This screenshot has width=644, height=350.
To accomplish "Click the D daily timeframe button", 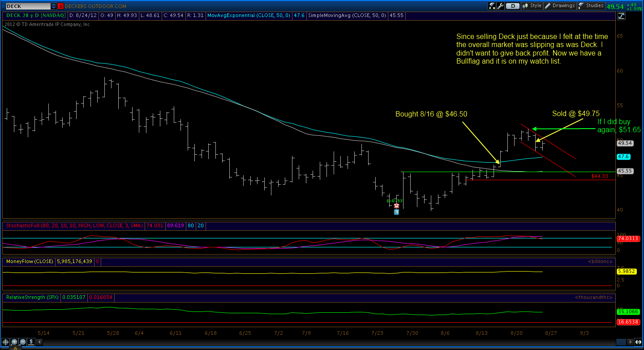I will [x=512, y=6].
